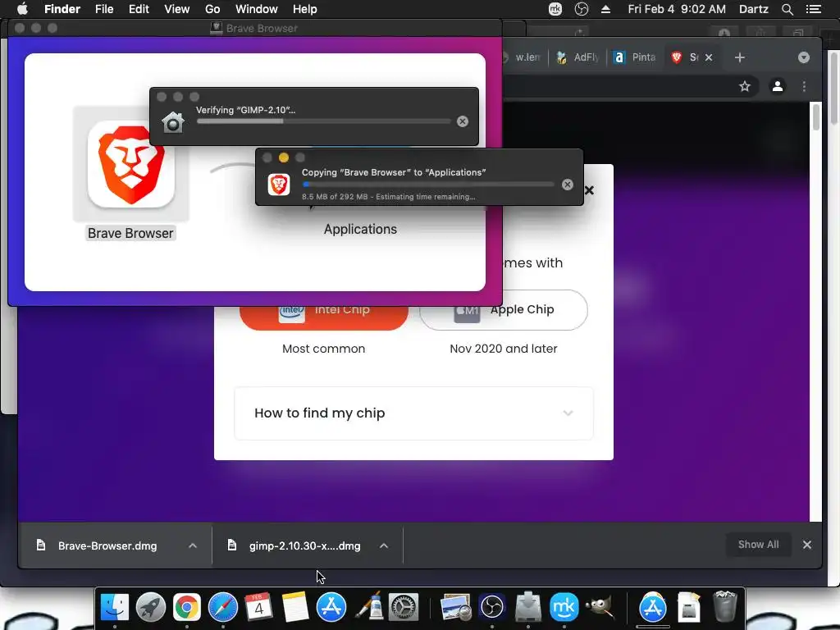
Task: Open a new Chrome tab
Action: (x=740, y=57)
